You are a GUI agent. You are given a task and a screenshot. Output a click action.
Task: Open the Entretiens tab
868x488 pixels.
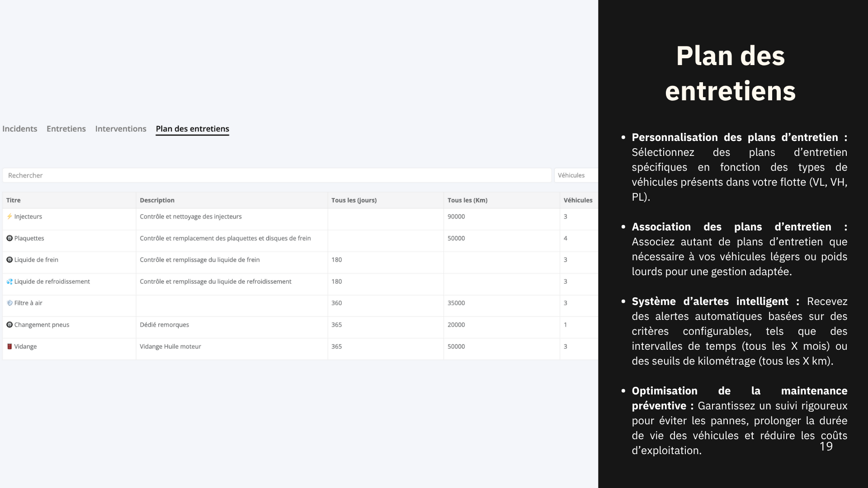pyautogui.click(x=66, y=129)
